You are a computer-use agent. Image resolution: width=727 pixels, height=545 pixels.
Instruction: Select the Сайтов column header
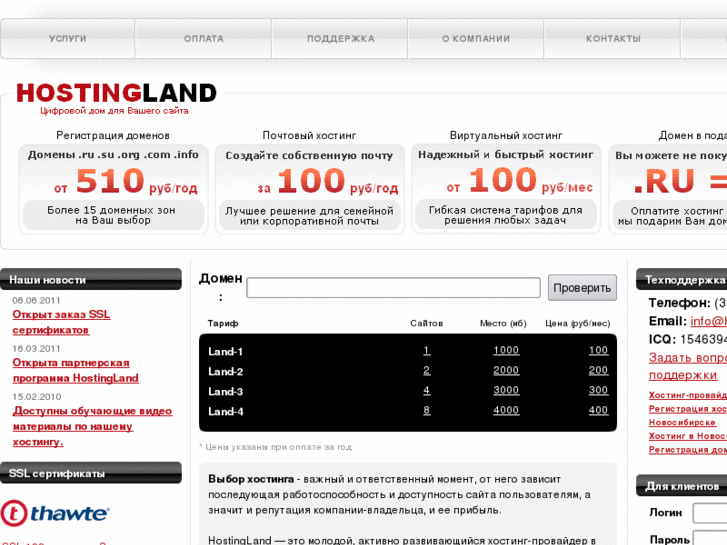427,323
